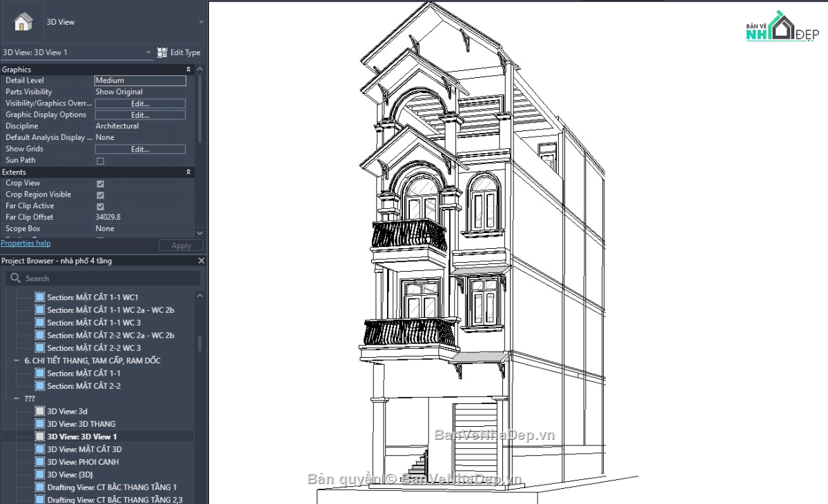Screen dimensions: 828x504
Task: Click the Edit Type icon
Action: pos(162,52)
